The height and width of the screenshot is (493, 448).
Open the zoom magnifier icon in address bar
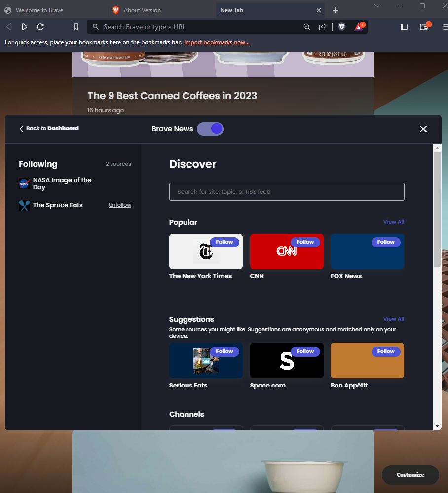[307, 27]
